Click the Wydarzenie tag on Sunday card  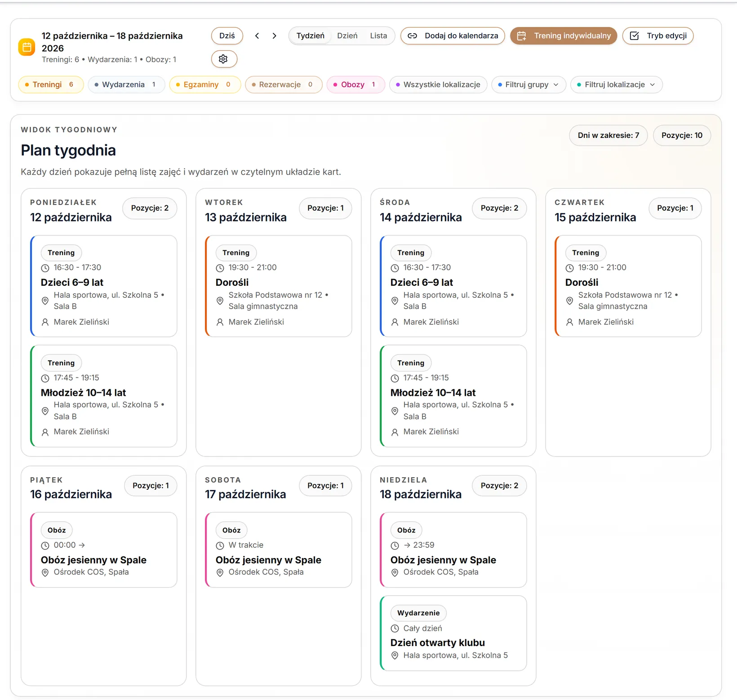(x=418, y=613)
